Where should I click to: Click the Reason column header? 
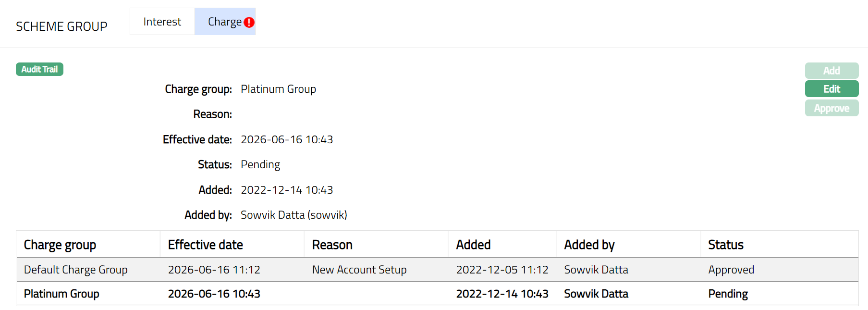pyautogui.click(x=332, y=245)
